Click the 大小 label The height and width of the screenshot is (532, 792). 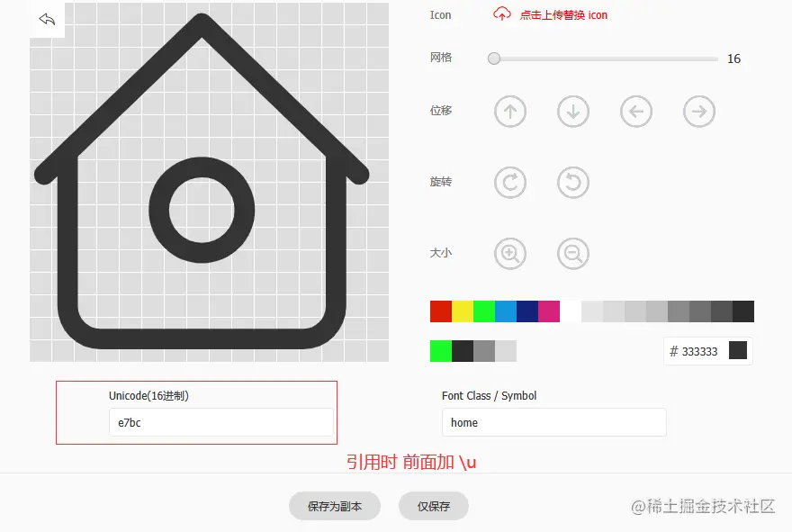[x=441, y=253]
